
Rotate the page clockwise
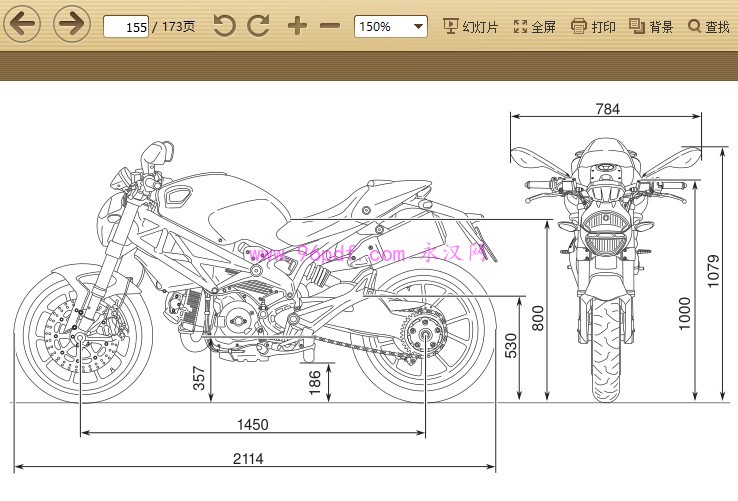click(259, 25)
